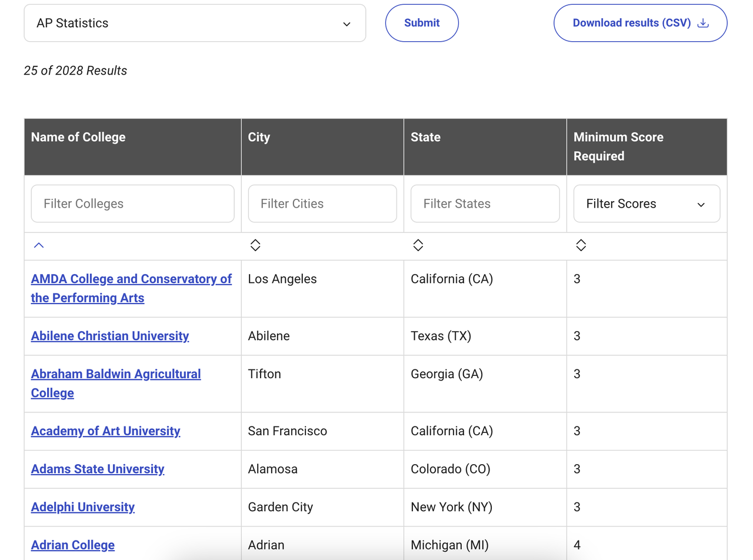Sort table by Name of College column
The width and height of the screenshot is (753, 560).
[39, 246]
